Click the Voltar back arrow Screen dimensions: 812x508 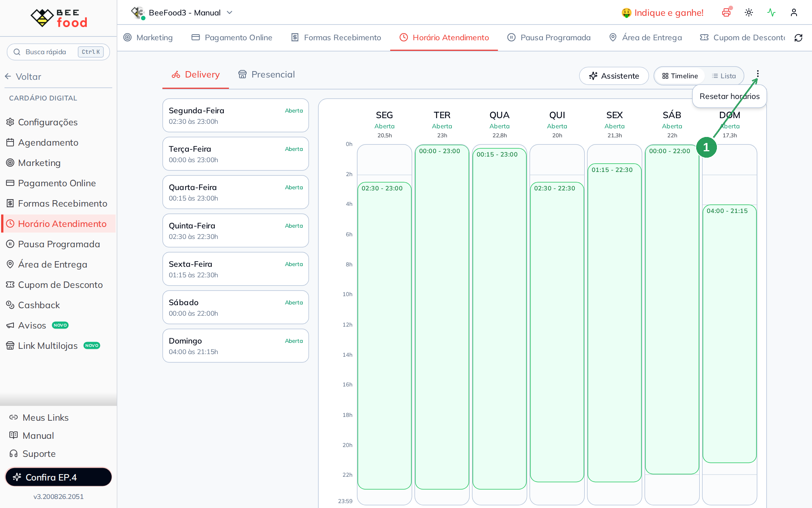(8, 76)
